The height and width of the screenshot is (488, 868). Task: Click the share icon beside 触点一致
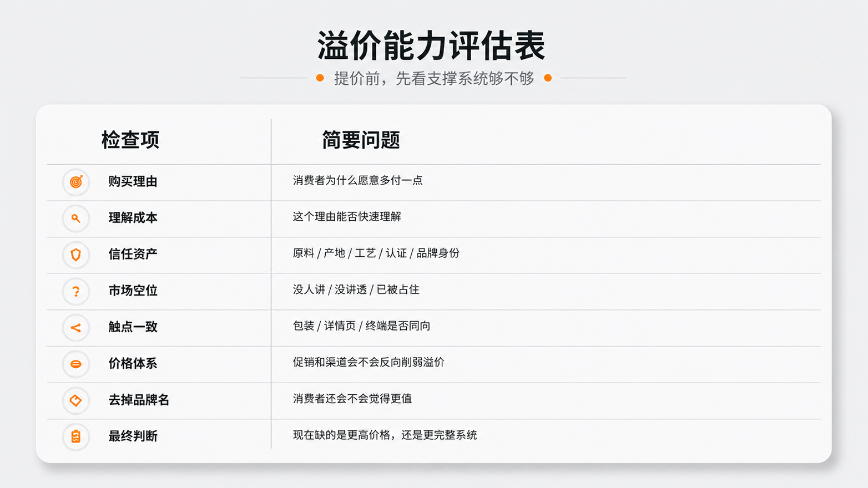tap(76, 328)
